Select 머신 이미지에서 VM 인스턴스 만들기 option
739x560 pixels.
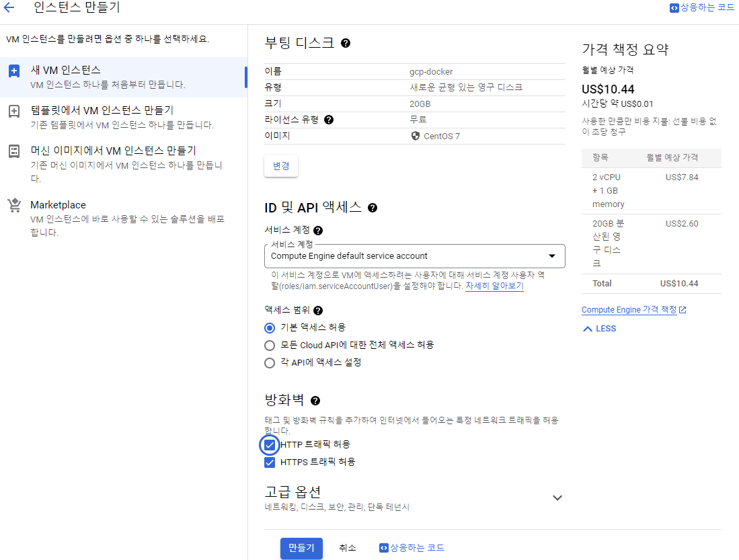[124, 164]
